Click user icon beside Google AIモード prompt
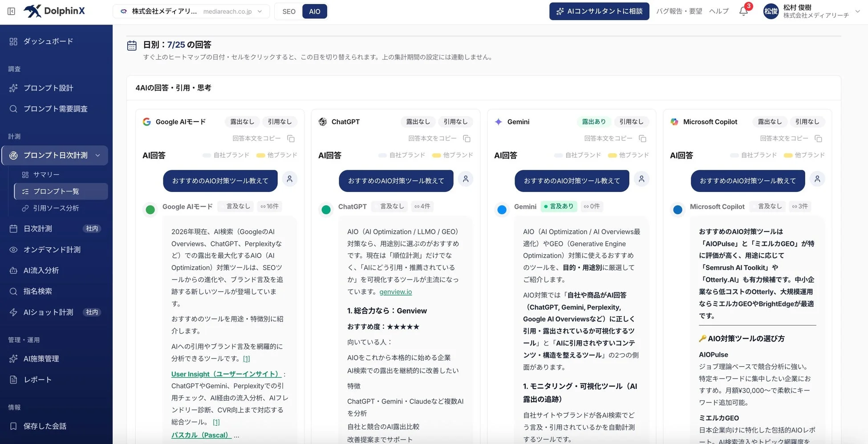 [x=290, y=179]
